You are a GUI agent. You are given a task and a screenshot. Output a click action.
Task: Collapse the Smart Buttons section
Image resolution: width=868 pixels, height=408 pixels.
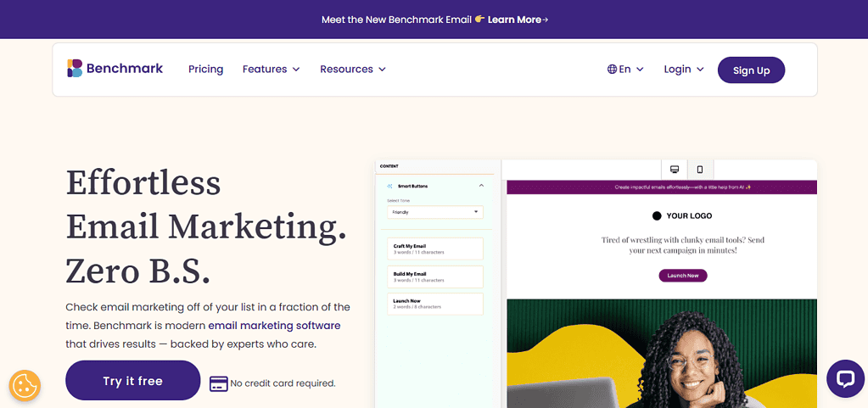(481, 185)
